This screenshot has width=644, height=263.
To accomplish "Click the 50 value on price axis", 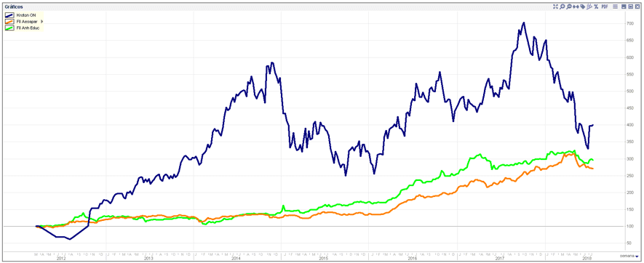I will (630, 243).
